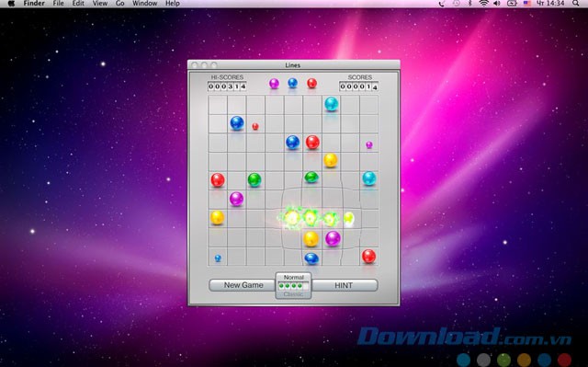Pick the tiny red ball in the second row
The width and height of the screenshot is (588, 367).
[x=255, y=126]
